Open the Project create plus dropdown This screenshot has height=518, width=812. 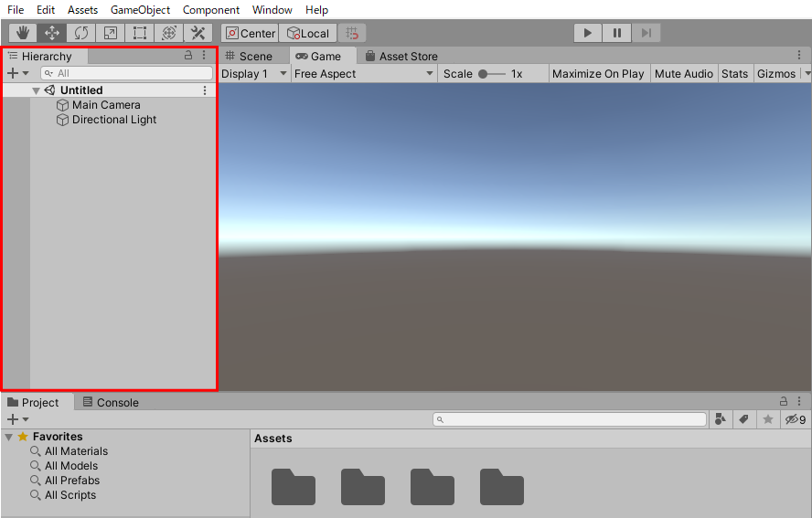(17, 419)
